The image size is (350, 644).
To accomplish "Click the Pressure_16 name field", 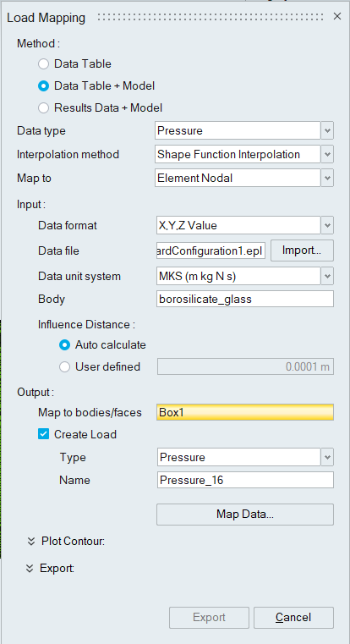I will click(245, 480).
